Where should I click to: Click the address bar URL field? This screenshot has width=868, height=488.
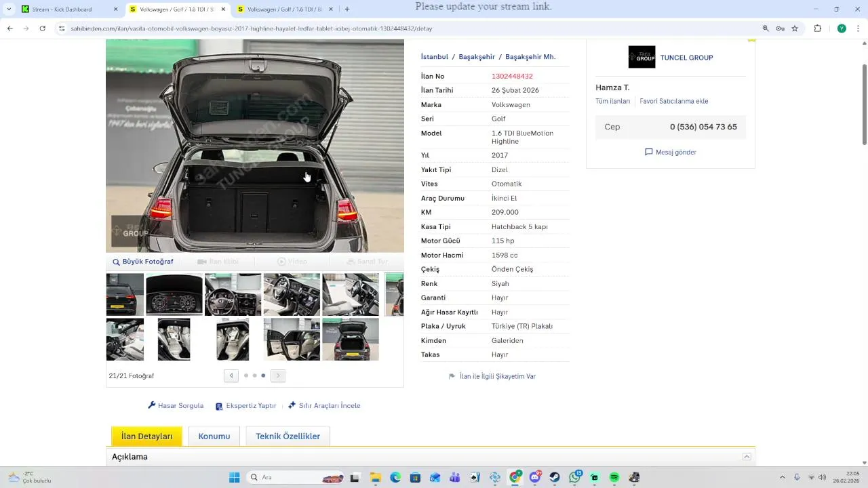coord(407,28)
